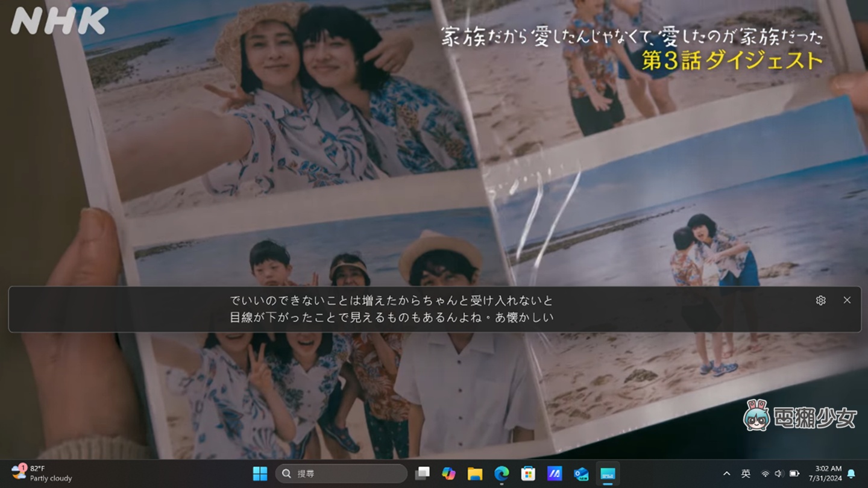
Task: Open the Windows Start menu
Action: pos(260,474)
